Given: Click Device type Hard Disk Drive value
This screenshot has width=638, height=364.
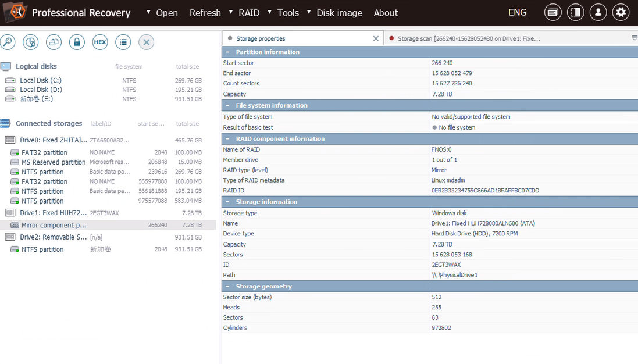Looking at the screenshot, I should 475,233.
